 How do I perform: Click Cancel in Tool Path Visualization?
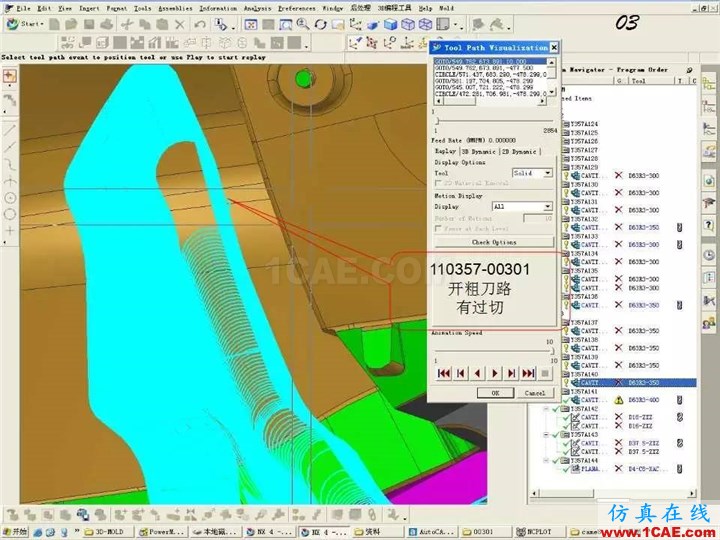(535, 393)
